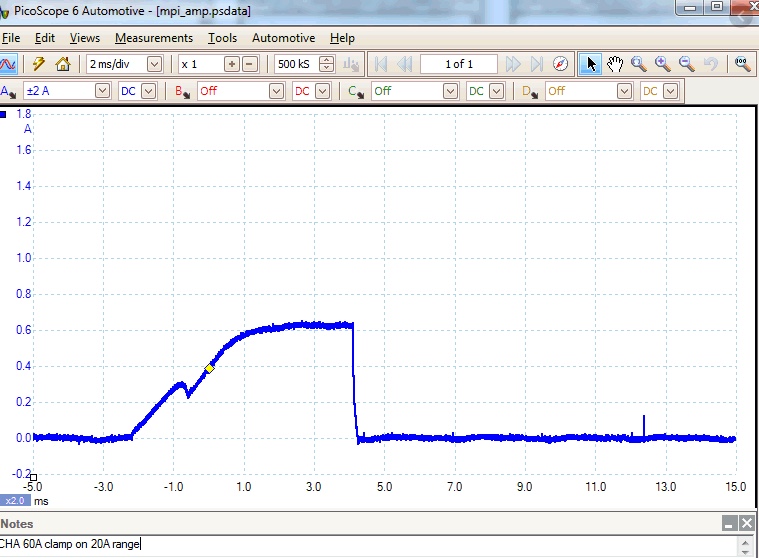Open channel C Off range dropdown
759x558 pixels.
click(450, 91)
